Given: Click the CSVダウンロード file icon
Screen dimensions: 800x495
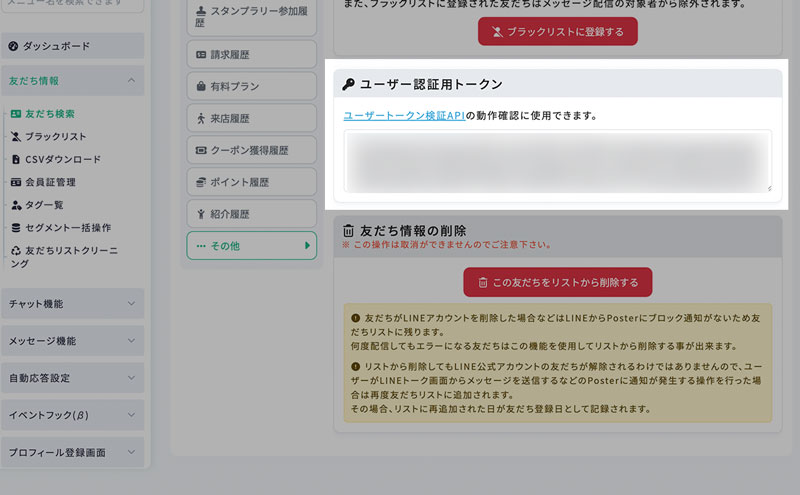Looking at the screenshot, I should point(16,159).
